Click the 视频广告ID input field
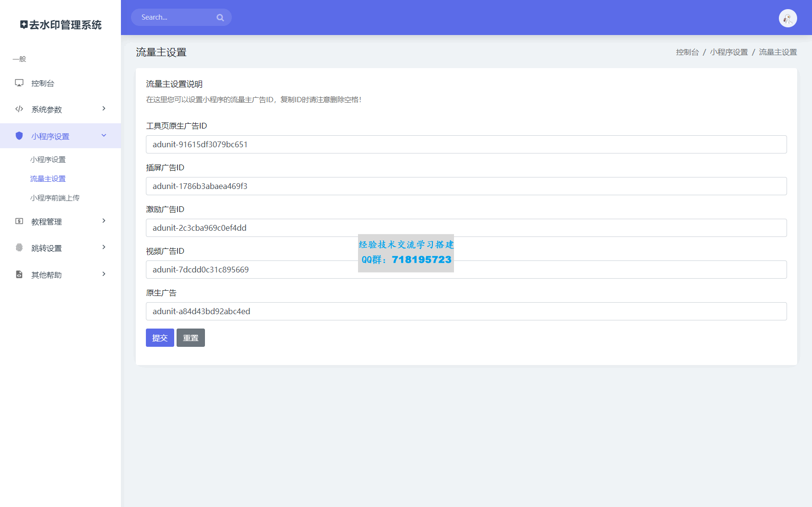This screenshot has width=812, height=507. [x=466, y=270]
